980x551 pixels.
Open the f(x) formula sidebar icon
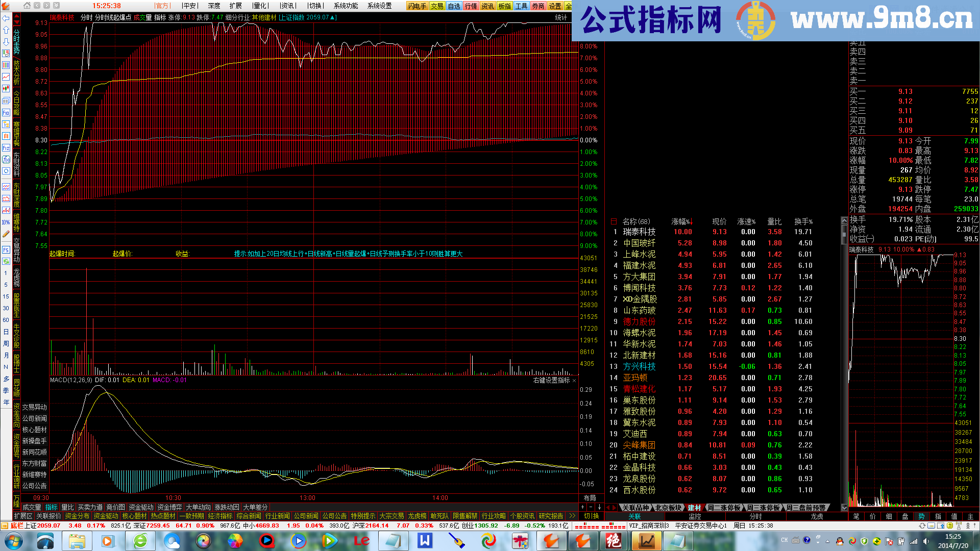pyautogui.click(x=6, y=159)
